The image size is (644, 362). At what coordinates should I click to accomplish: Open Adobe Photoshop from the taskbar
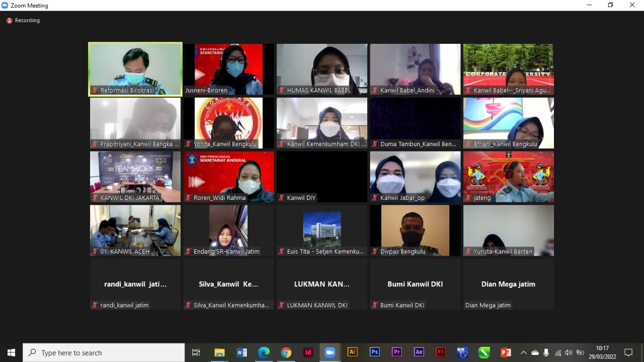coord(374,352)
